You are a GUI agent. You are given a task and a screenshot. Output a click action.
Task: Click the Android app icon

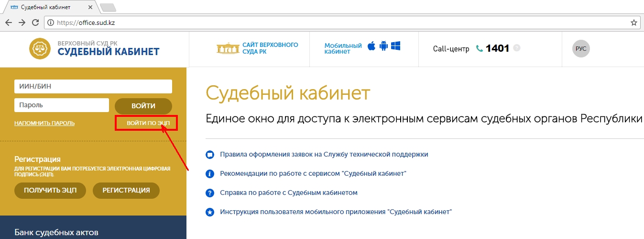click(x=383, y=46)
